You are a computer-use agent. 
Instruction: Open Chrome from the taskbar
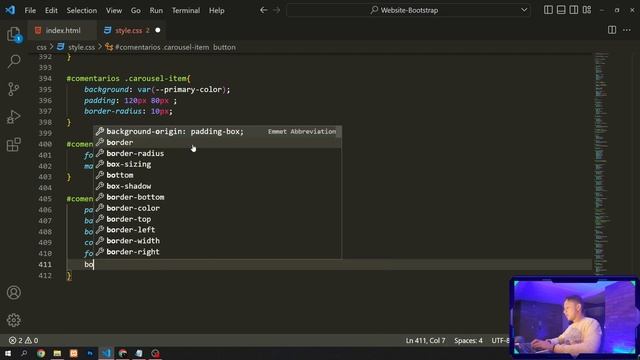click(40, 353)
